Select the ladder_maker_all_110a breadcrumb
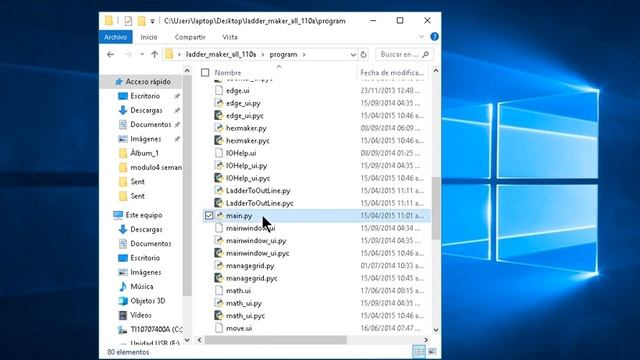Image resolution: width=640 pixels, height=360 pixels. point(221,54)
